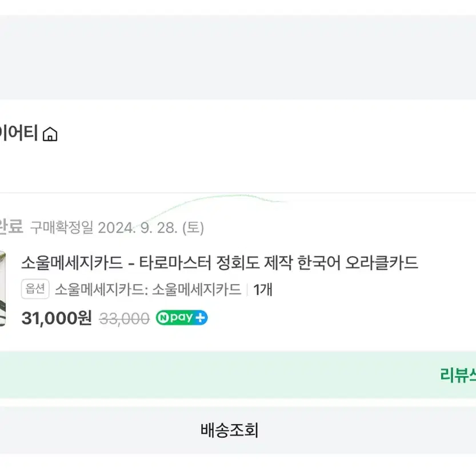Click the 완료 order status label
The height and width of the screenshot is (476, 476).
[x=11, y=226]
